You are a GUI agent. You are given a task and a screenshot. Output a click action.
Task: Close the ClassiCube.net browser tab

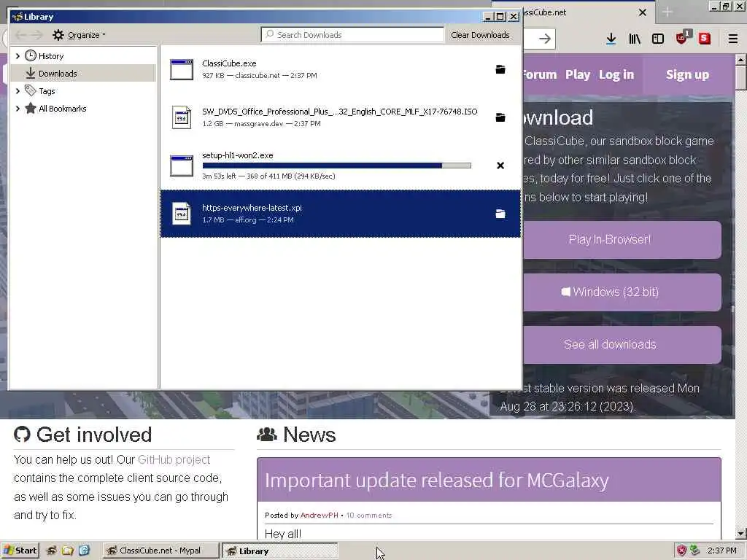[x=642, y=12]
